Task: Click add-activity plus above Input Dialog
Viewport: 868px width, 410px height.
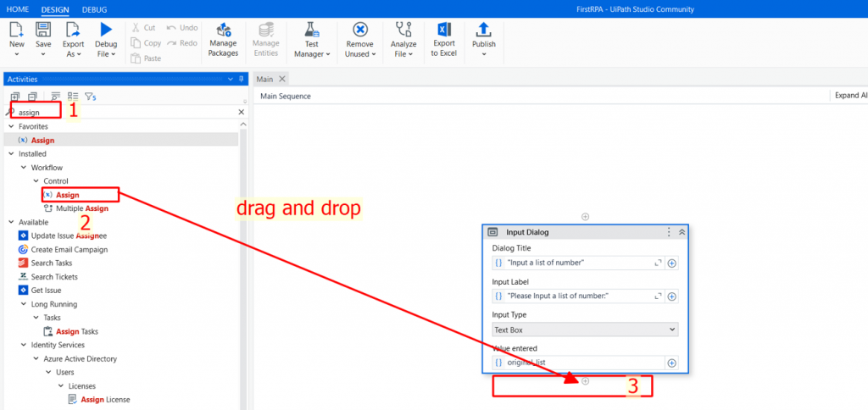Action: pyautogui.click(x=585, y=216)
